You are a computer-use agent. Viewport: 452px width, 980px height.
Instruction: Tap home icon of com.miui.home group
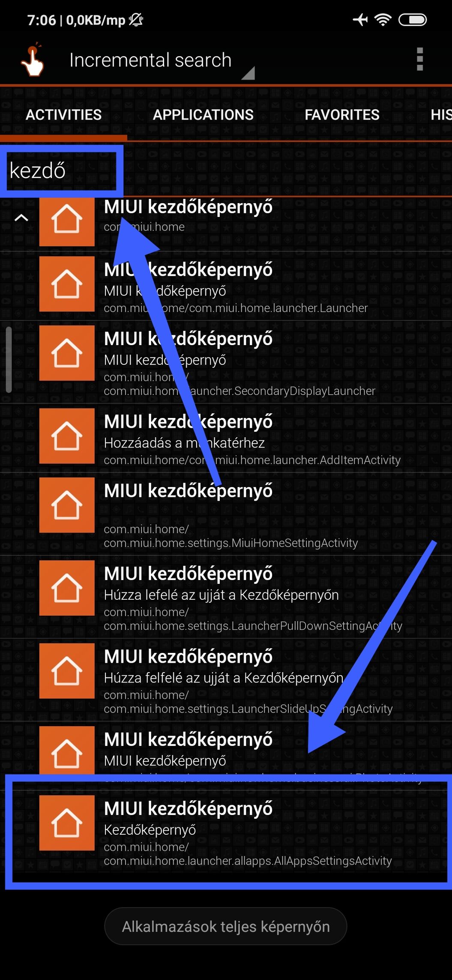coord(67,219)
